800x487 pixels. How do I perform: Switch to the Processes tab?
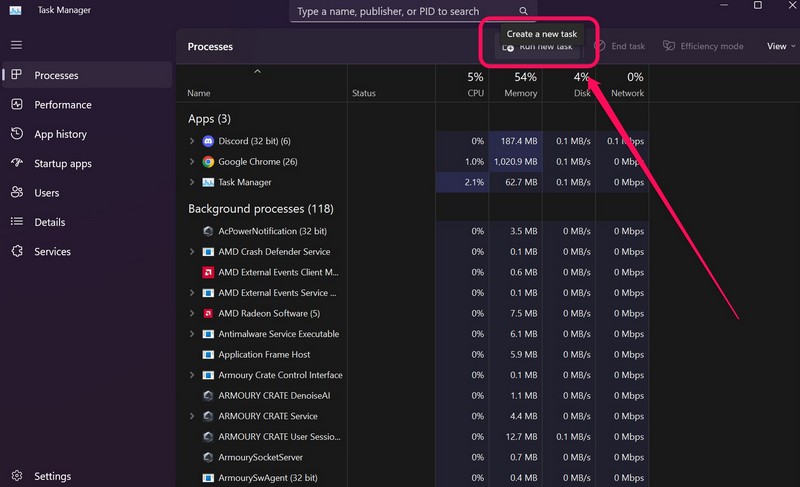tap(56, 75)
